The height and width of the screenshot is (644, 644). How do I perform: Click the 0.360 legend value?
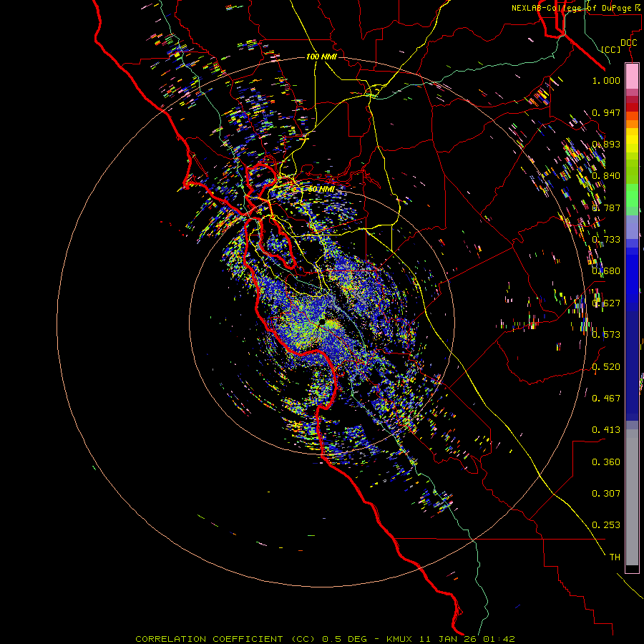pyautogui.click(x=606, y=462)
